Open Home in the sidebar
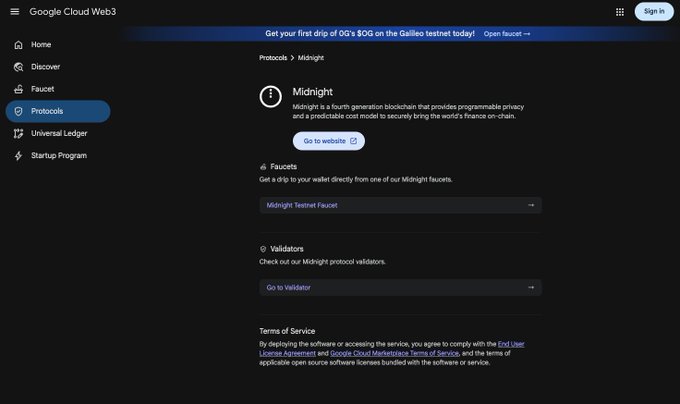This screenshot has height=404, width=680. coord(58,45)
